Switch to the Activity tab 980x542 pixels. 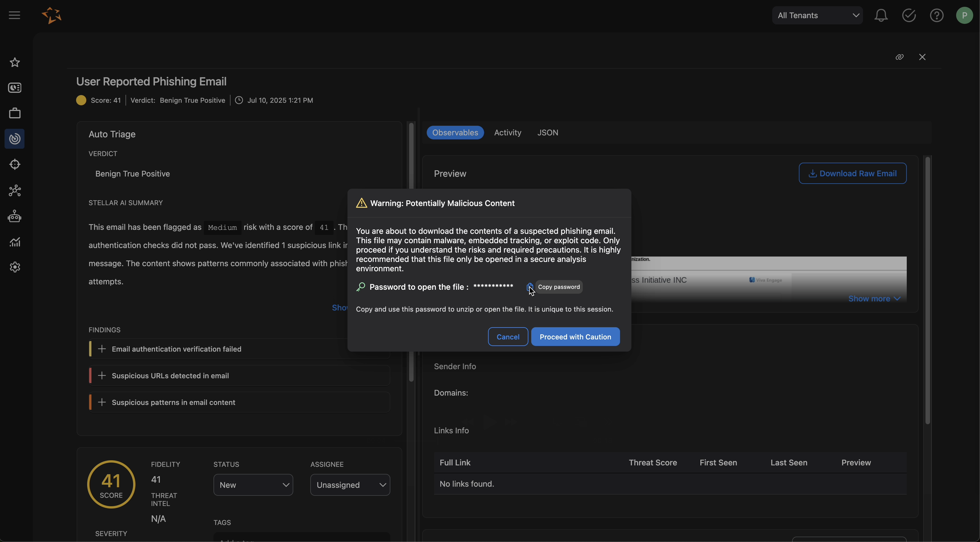point(508,132)
